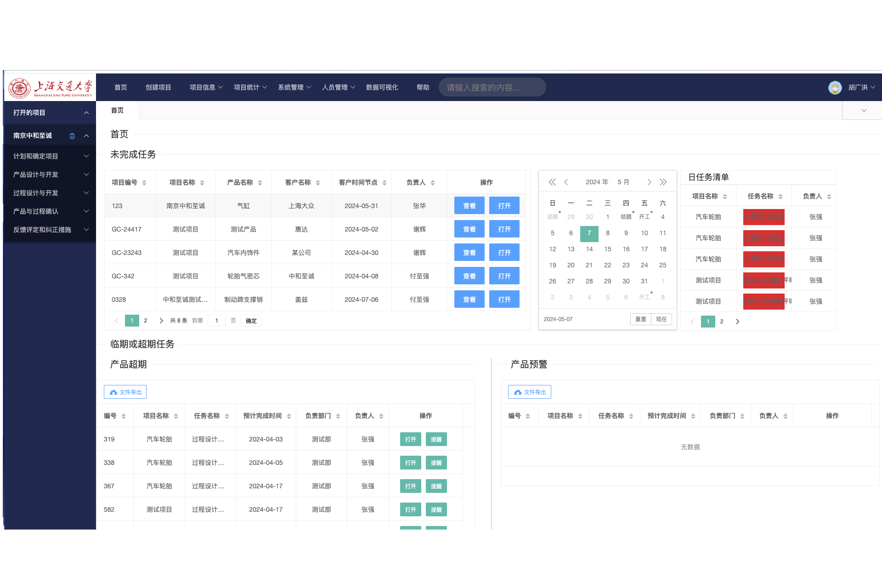Click 提醒 for overdue task 319

pyautogui.click(x=436, y=440)
